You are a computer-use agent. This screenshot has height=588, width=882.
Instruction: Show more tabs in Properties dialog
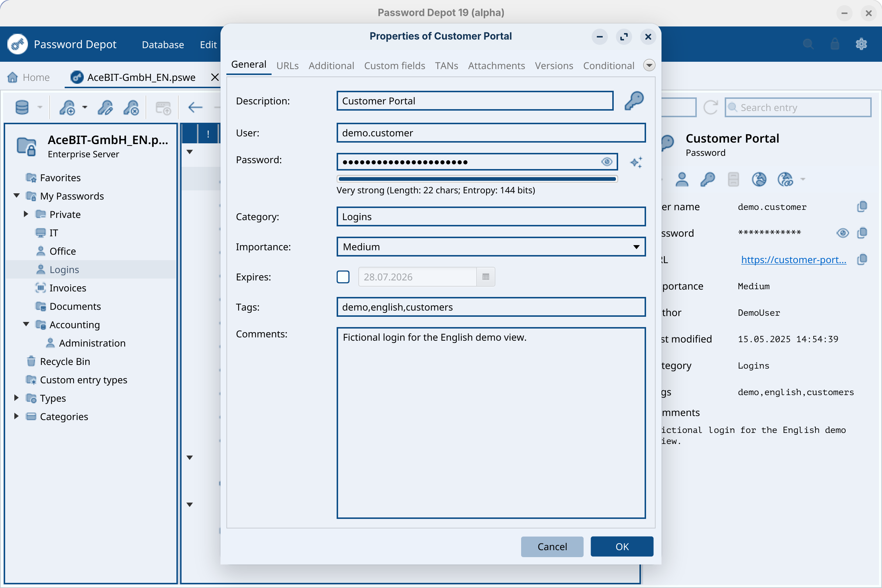click(649, 65)
